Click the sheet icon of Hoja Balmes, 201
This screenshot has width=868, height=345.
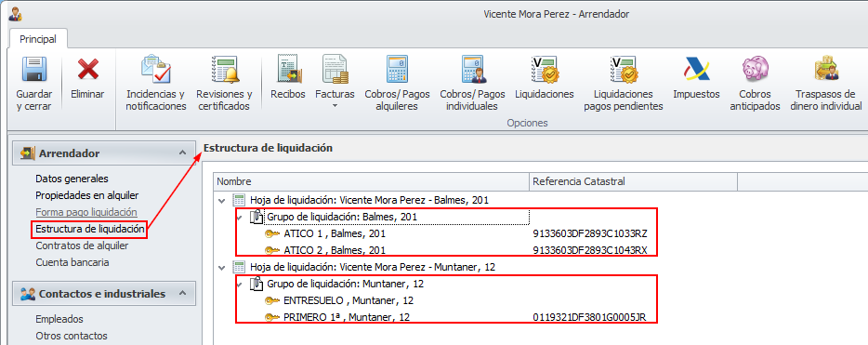click(239, 200)
